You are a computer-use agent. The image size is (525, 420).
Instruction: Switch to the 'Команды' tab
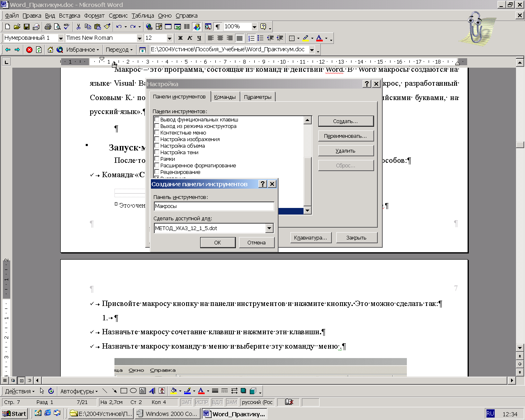pyautogui.click(x=225, y=97)
